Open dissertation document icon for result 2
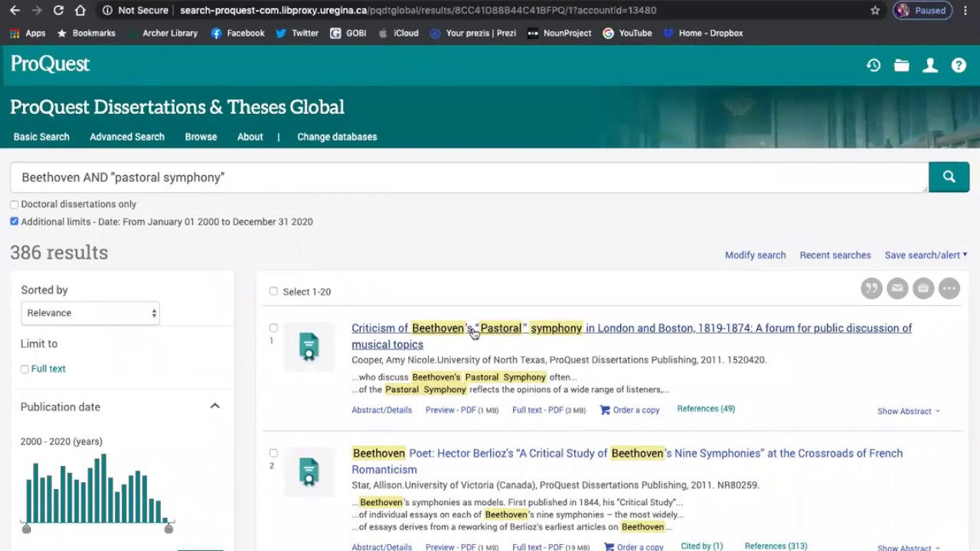Screen dimensions: 980x551 309,472
